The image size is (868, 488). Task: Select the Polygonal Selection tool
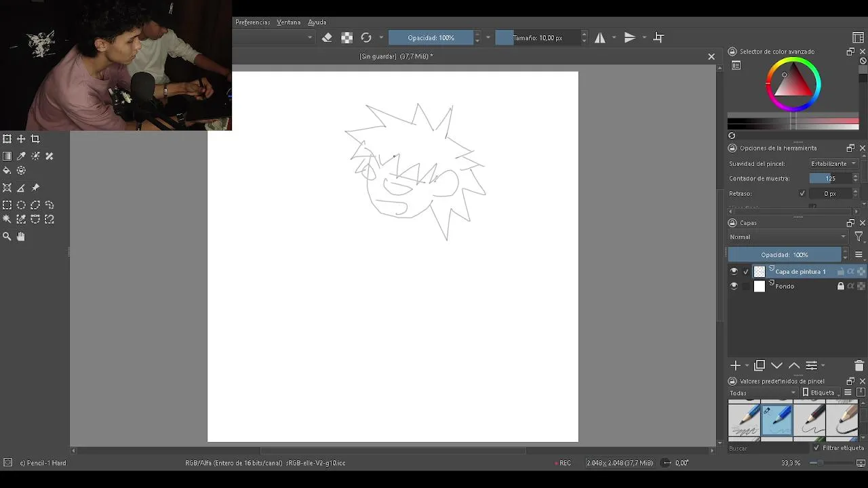35,205
